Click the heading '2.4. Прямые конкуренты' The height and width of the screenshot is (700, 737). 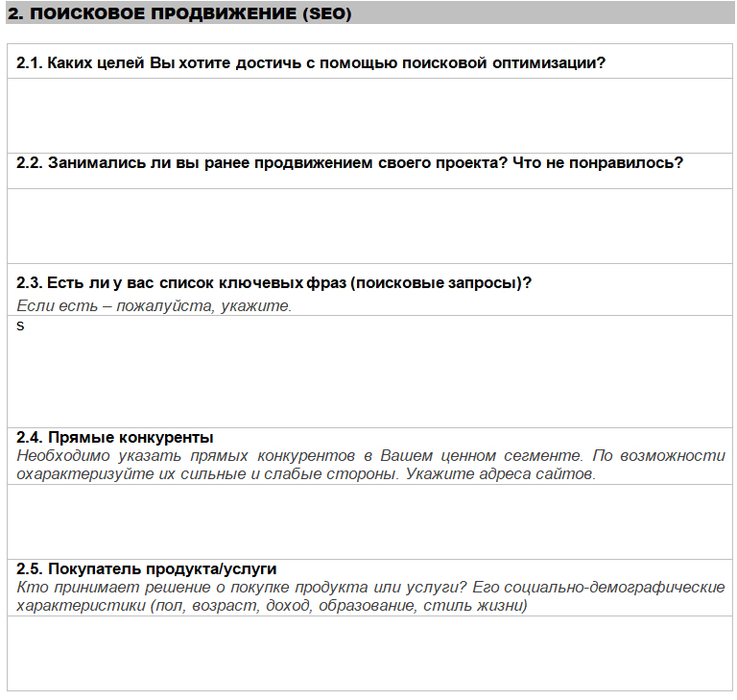pos(115,437)
